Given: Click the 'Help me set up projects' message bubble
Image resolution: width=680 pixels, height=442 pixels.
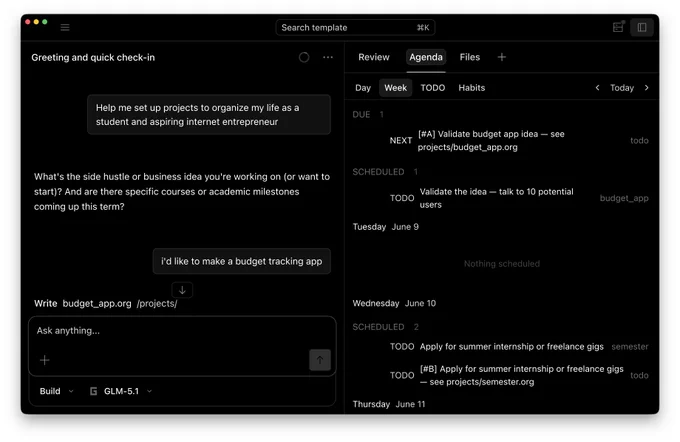Looking at the screenshot, I should click(209, 115).
